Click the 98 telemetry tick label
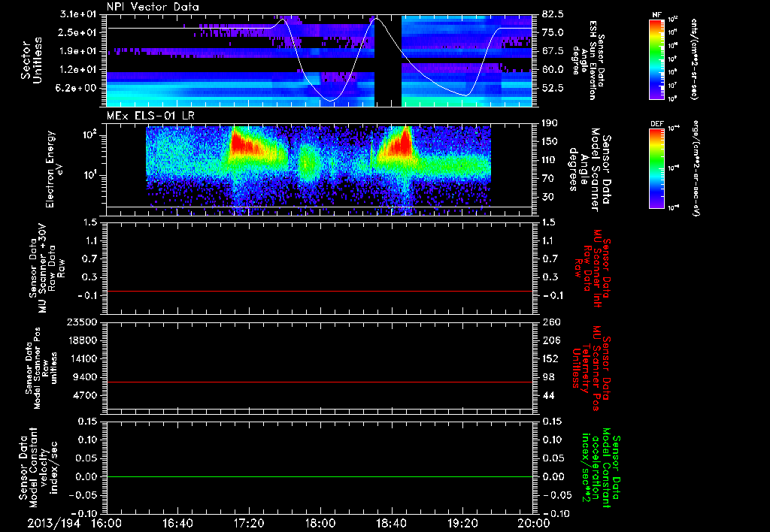Screen dimensions: 770x532 pyautogui.click(x=548, y=377)
